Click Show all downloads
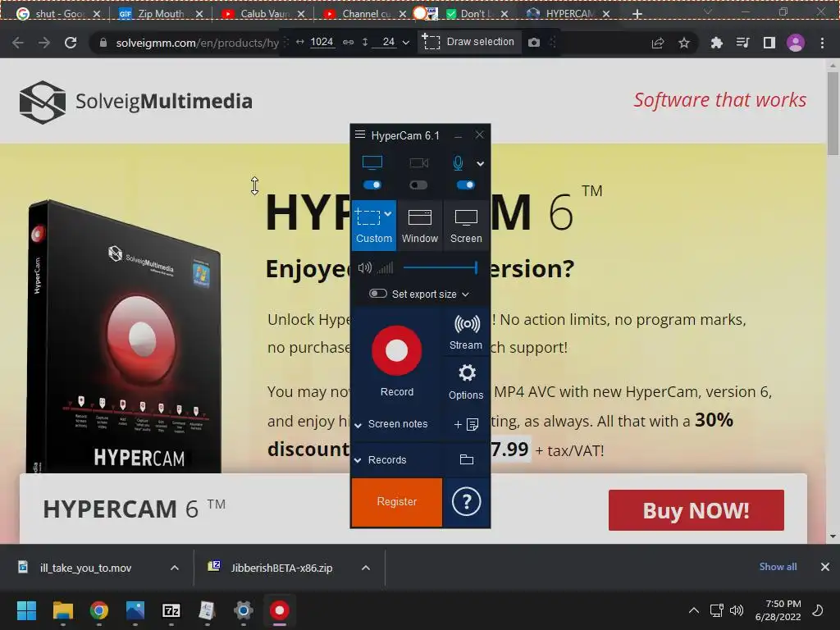 tap(778, 567)
